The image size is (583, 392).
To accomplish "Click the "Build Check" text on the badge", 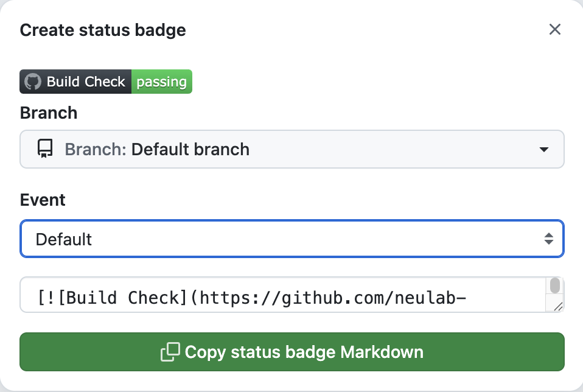I will pos(86,82).
